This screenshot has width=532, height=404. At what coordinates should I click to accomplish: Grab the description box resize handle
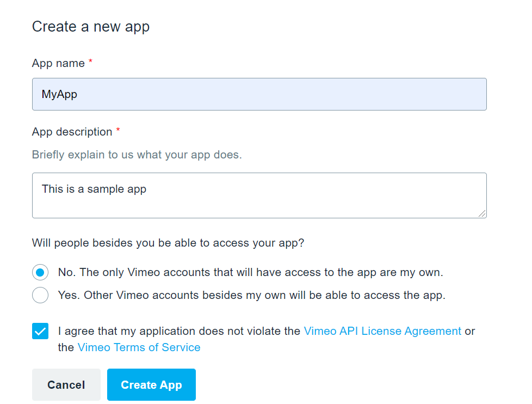[482, 213]
